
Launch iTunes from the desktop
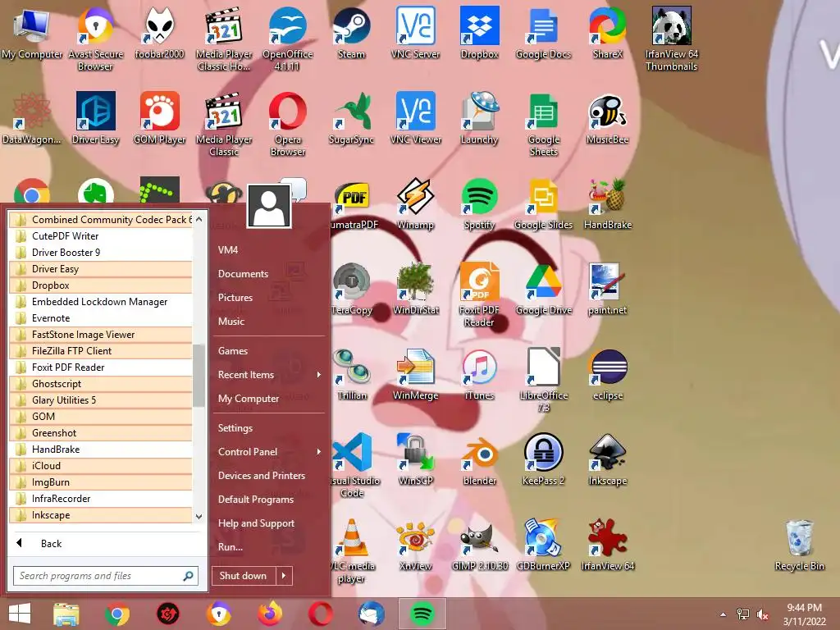[479, 374]
